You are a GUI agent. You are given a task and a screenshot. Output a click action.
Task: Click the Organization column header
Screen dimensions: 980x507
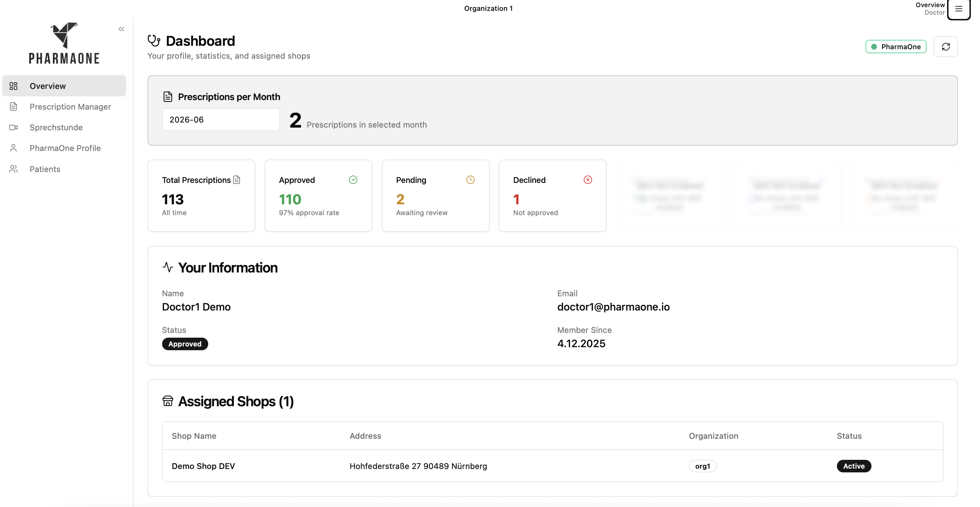point(713,436)
